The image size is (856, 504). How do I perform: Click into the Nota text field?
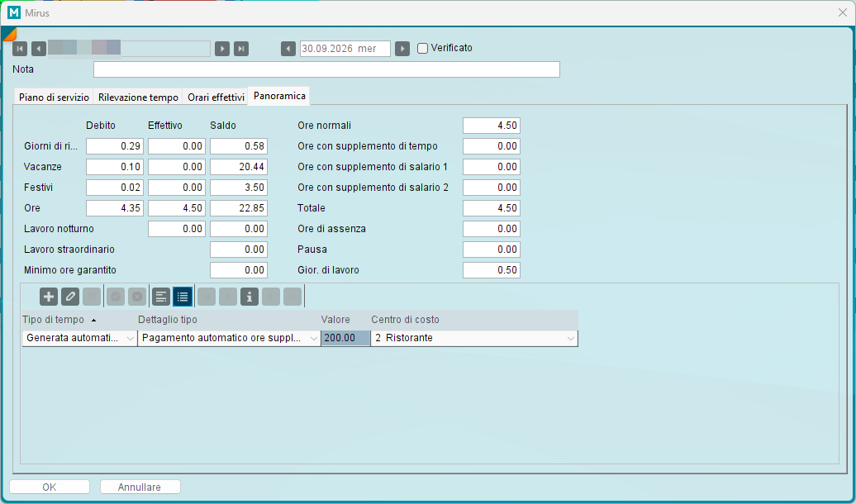coord(326,69)
